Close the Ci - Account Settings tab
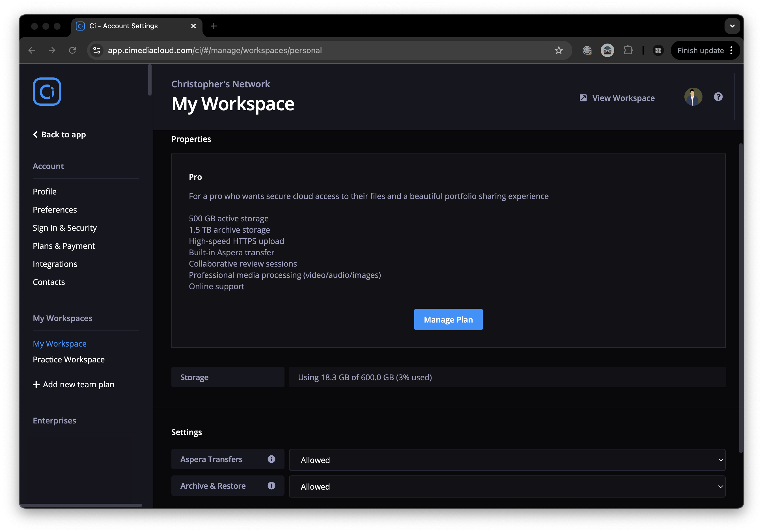This screenshot has height=532, width=763. (x=193, y=26)
